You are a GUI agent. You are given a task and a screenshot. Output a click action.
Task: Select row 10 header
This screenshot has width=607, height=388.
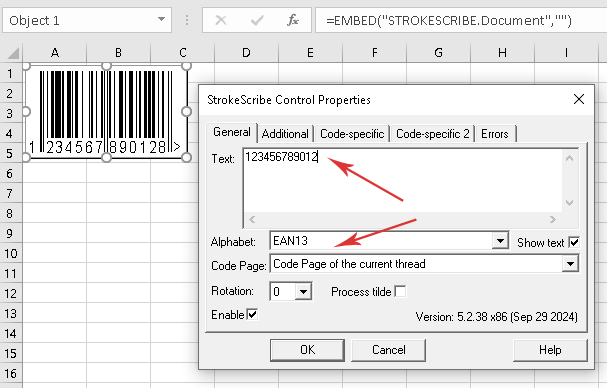pos(10,254)
